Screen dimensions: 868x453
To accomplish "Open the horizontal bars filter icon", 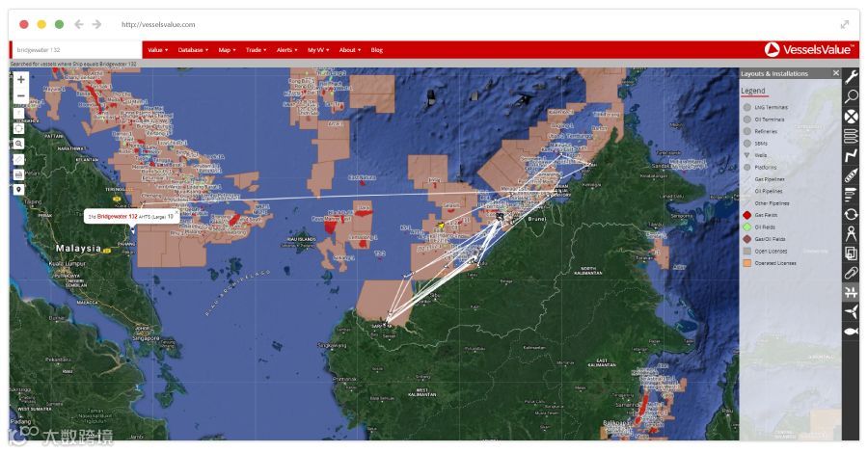I will [x=851, y=195].
